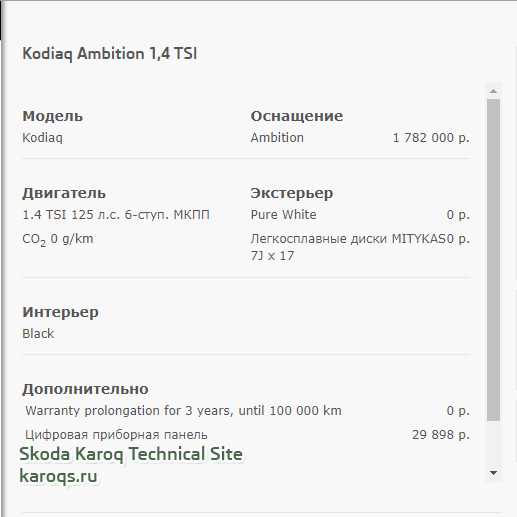Select the Двигатель heading
The height and width of the screenshot is (517, 517).
(x=64, y=193)
